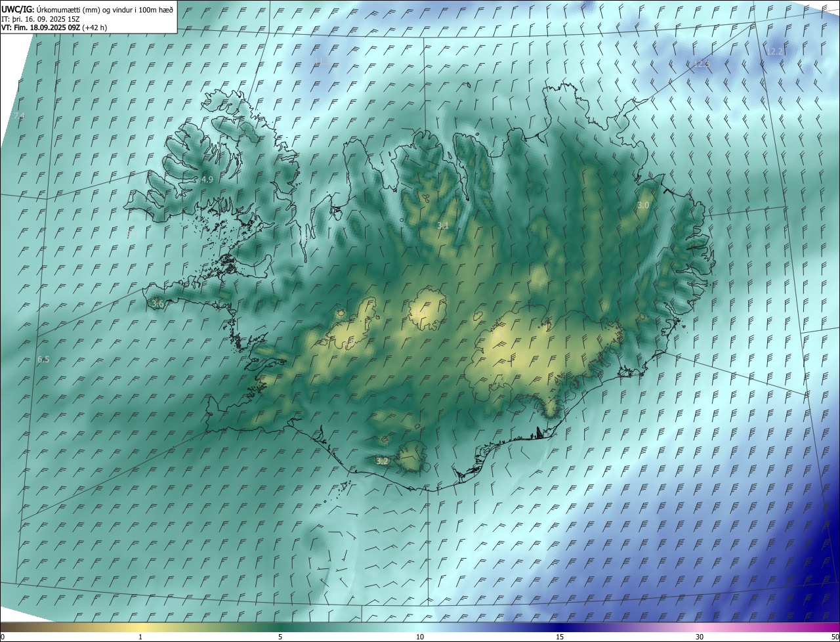The image size is (840, 642).
Task: Click the valid time "VT: Fim. 18.09.2025 09Z"
Action: click(40, 28)
